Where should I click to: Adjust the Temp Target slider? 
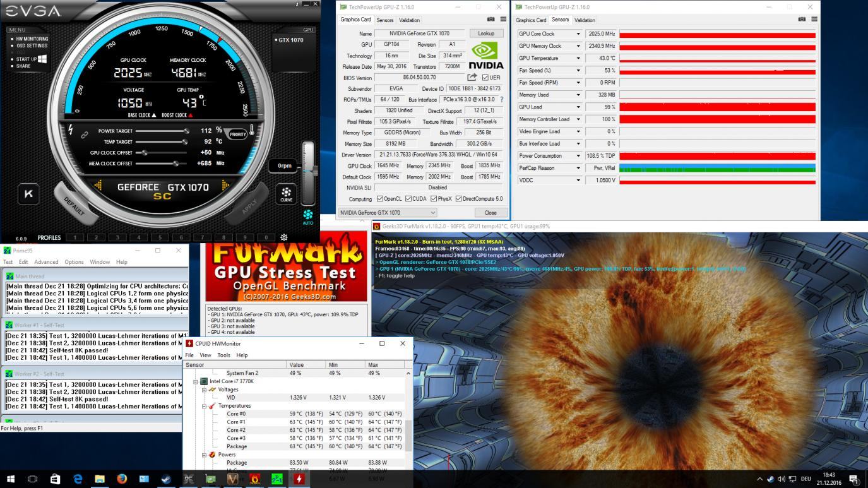coord(162,142)
